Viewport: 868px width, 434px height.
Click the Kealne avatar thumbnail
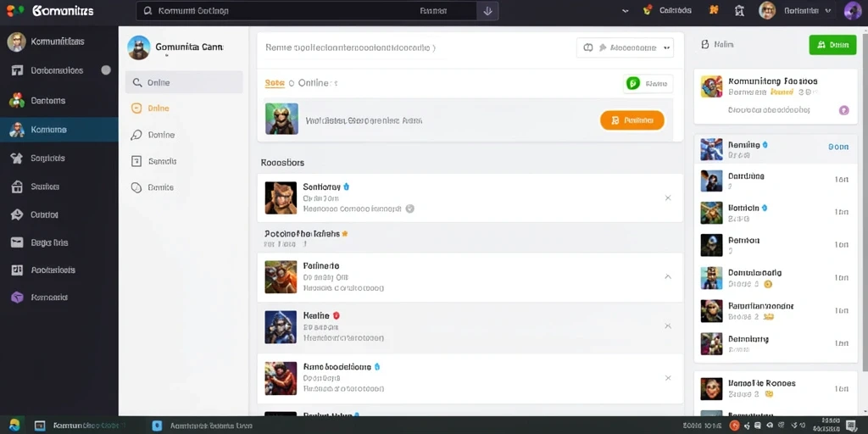[x=281, y=327]
